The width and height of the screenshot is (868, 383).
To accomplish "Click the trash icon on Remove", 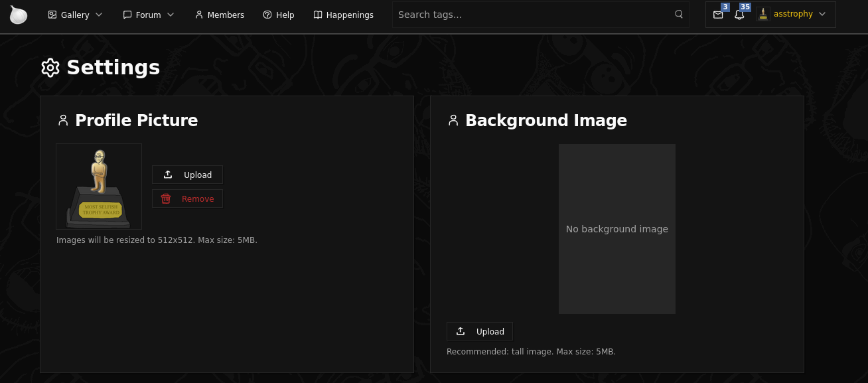I will (x=166, y=198).
